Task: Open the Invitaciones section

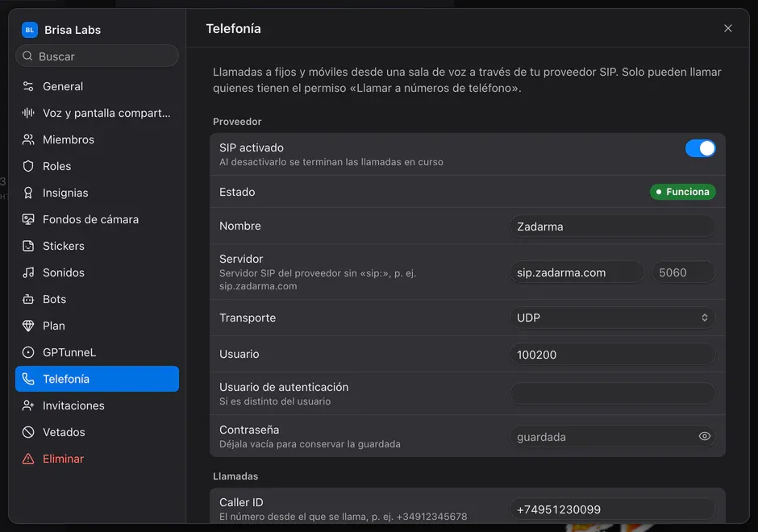Action: point(97,405)
